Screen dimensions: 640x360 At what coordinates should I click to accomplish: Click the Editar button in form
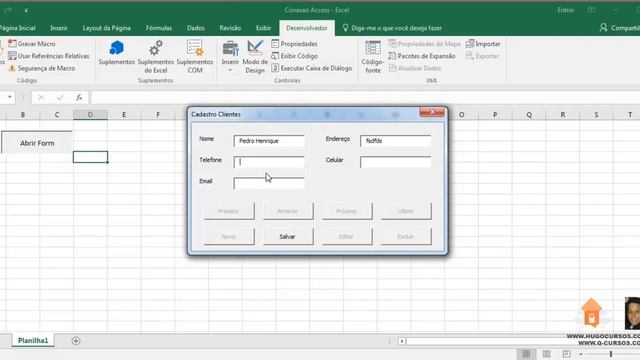[x=347, y=236]
